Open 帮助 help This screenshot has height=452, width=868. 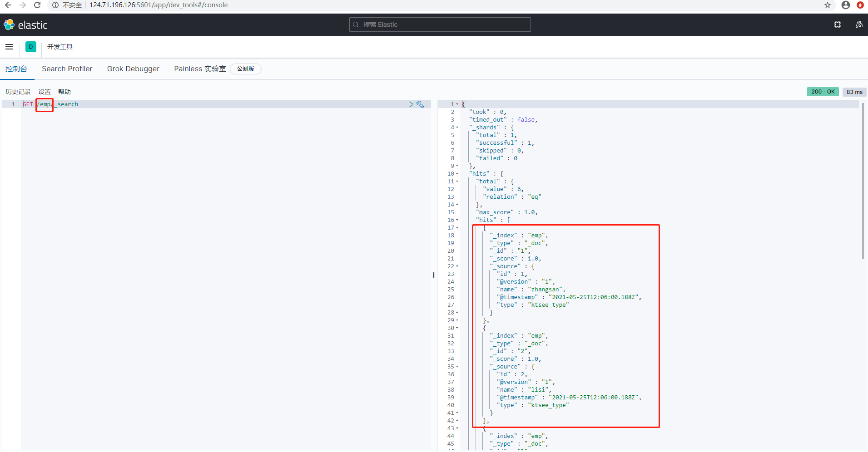point(64,92)
